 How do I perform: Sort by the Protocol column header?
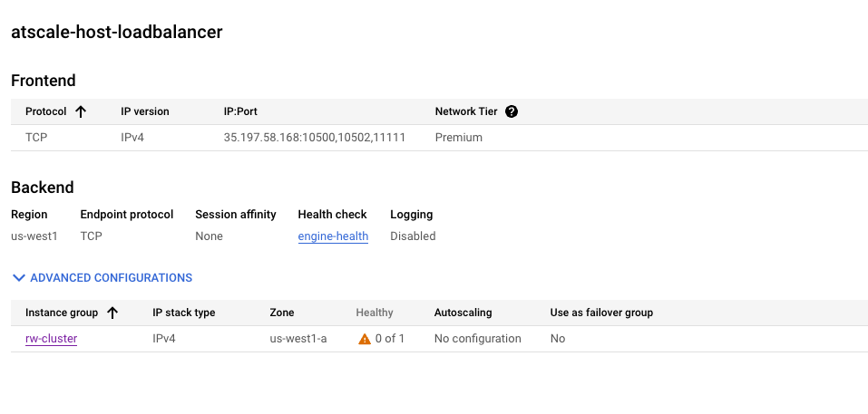coord(46,111)
